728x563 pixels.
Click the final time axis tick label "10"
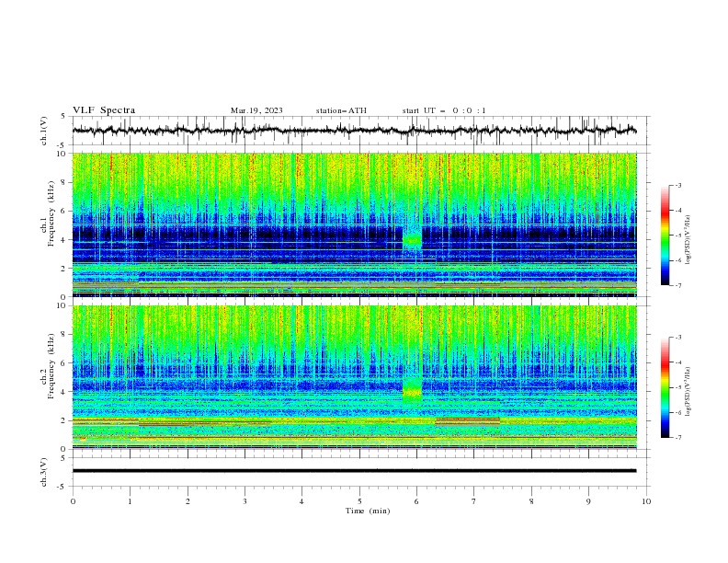point(646,501)
